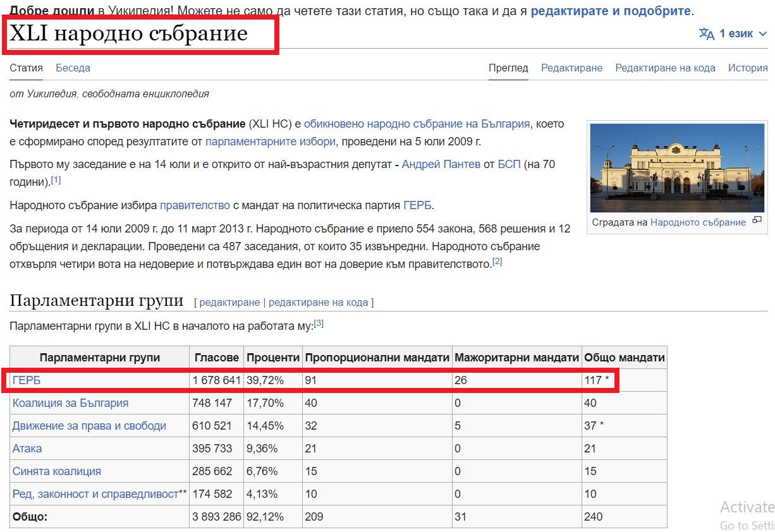Edit section via редактиране link near Парламентарни групи

coord(229,302)
